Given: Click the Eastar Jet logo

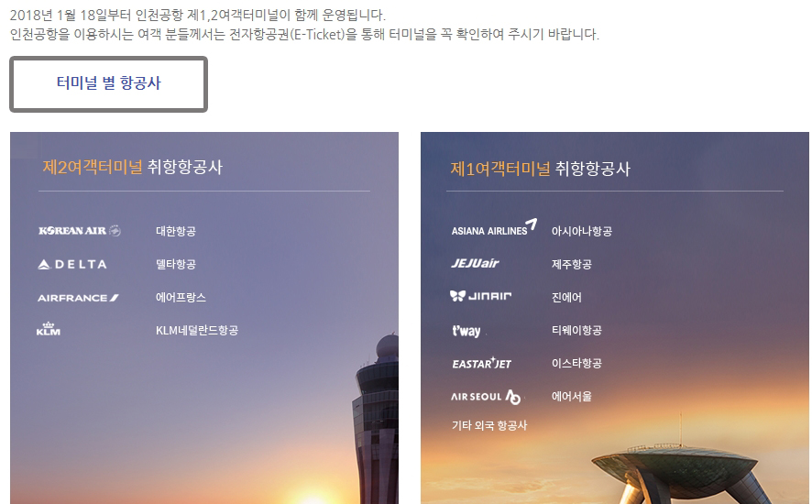Looking at the screenshot, I should tap(481, 363).
